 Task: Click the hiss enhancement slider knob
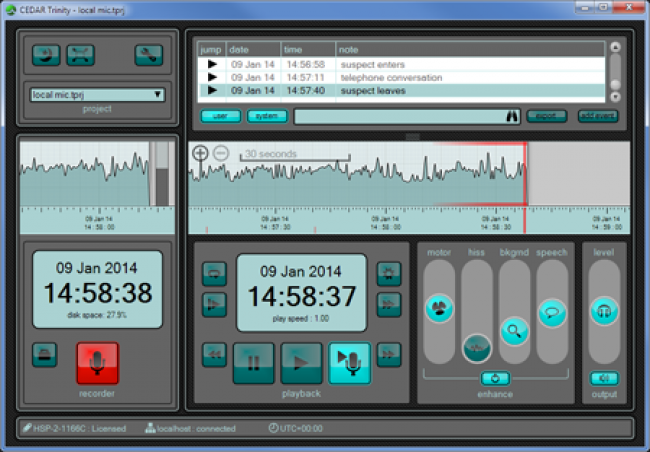(x=477, y=347)
